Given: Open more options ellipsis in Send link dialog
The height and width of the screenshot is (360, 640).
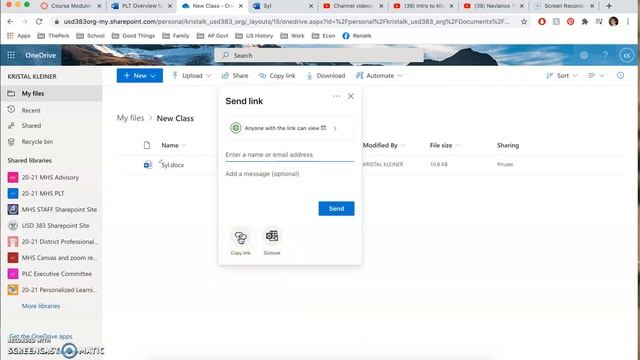Looking at the screenshot, I should [x=336, y=96].
